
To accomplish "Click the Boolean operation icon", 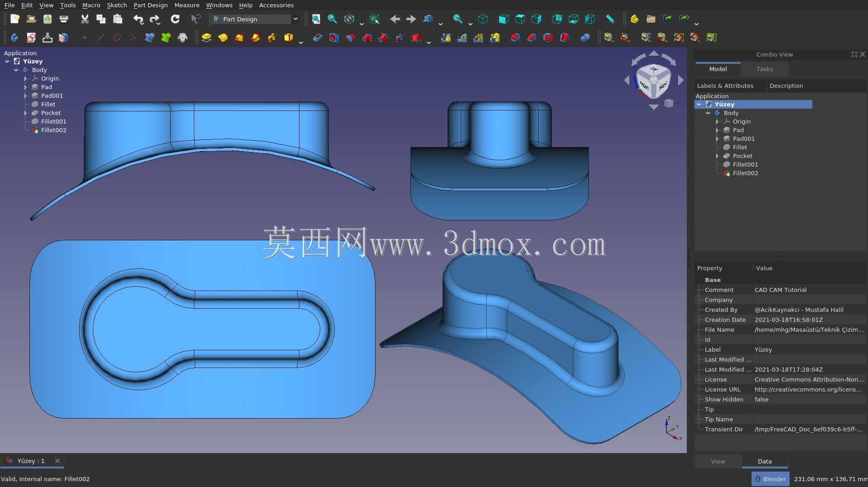I will pos(585,38).
